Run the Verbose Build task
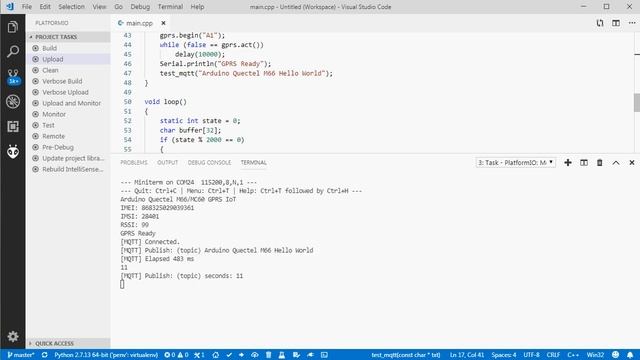The image size is (640, 360). click(x=69, y=81)
